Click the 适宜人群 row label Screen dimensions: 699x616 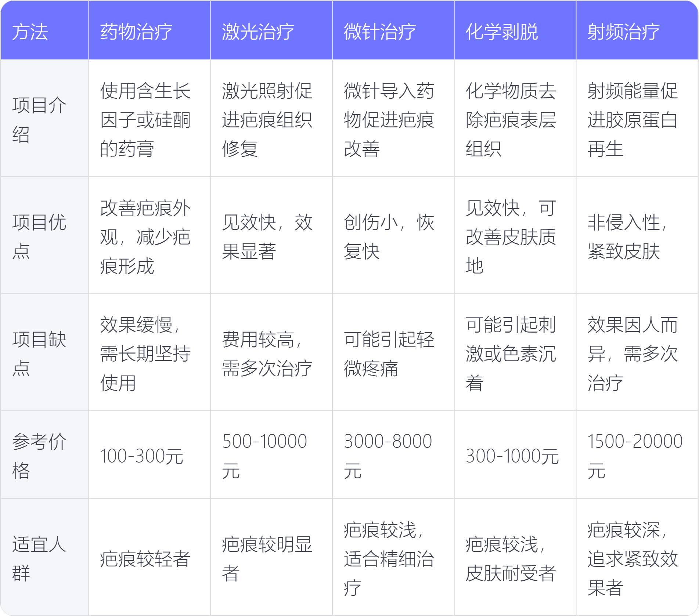pyautogui.click(x=39, y=558)
